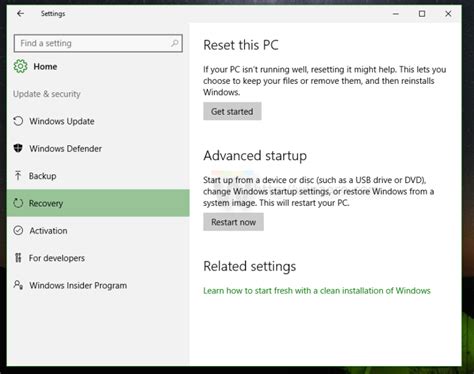Screen dimensions: 474x374
Task: Open Windows Insider Program settings
Action: coord(98,285)
